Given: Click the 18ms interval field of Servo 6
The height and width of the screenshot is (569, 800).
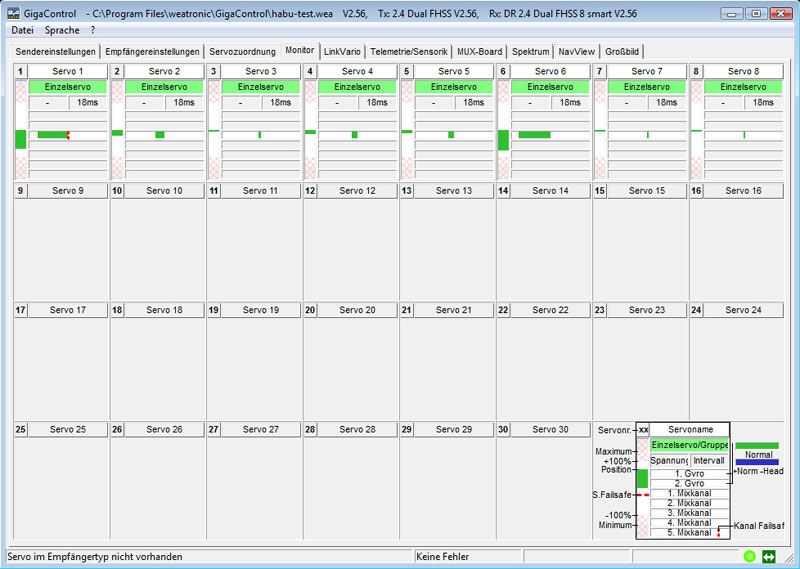Looking at the screenshot, I should (570, 103).
